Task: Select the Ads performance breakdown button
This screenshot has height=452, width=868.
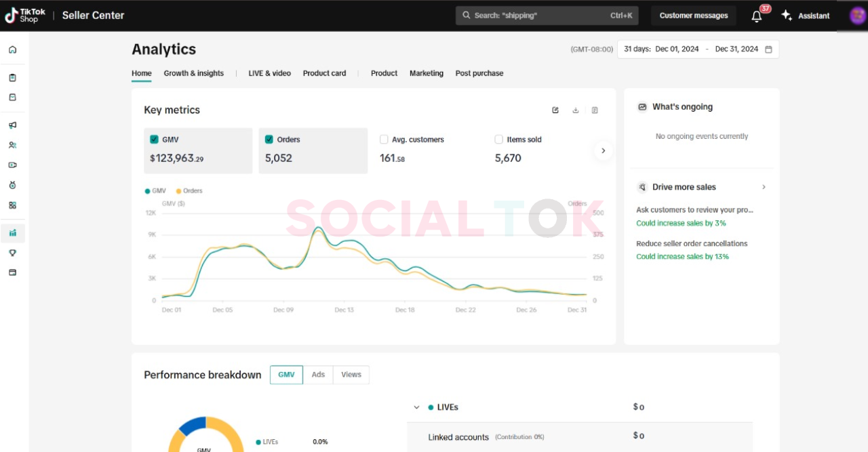Action: [x=318, y=375]
